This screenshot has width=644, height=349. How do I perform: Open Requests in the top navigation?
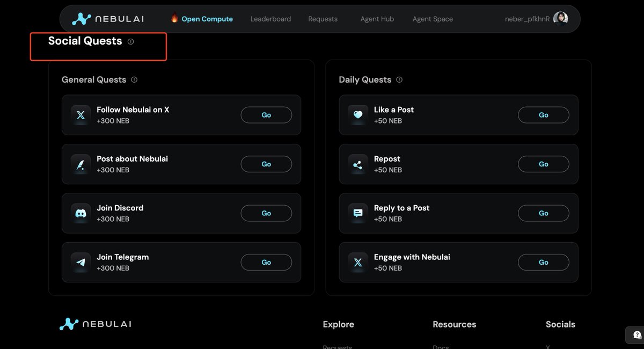[x=323, y=19]
